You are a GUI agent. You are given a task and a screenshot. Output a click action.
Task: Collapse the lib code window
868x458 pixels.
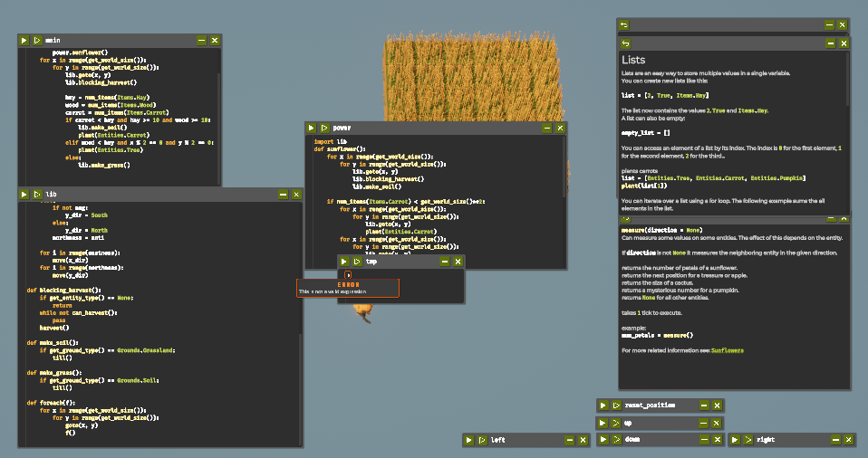tap(283, 195)
